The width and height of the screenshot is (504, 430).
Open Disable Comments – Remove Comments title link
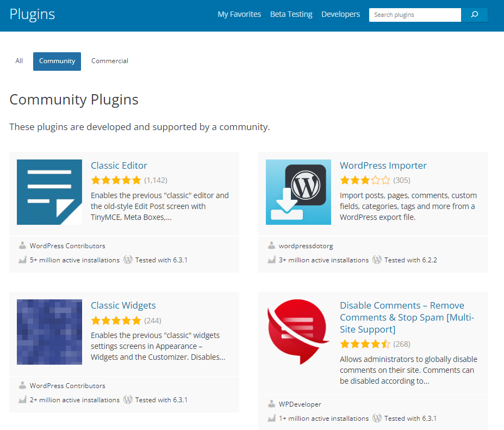407,317
